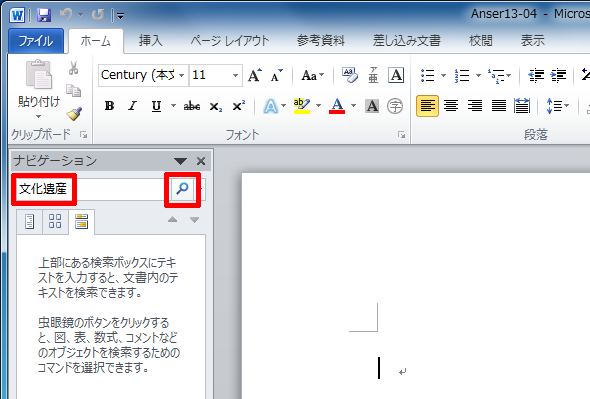This screenshot has height=399, width=590.
Task: Click the Distributed alignment icon
Action: coord(522,106)
